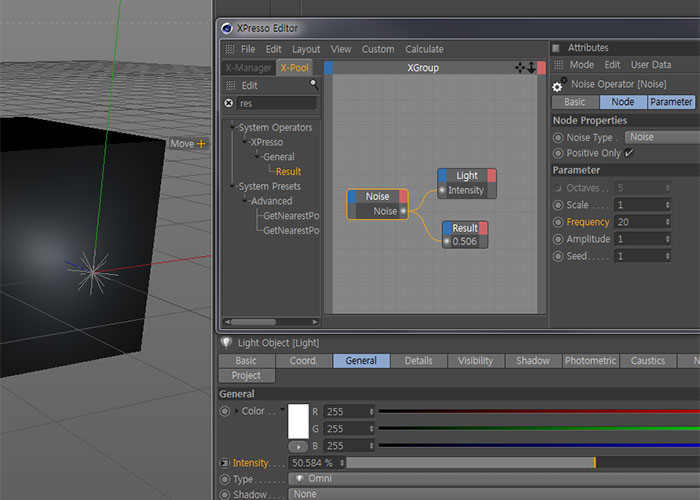Open the light Type Omni dropdown
This screenshot has height=500, width=700.
pyautogui.click(x=494, y=479)
